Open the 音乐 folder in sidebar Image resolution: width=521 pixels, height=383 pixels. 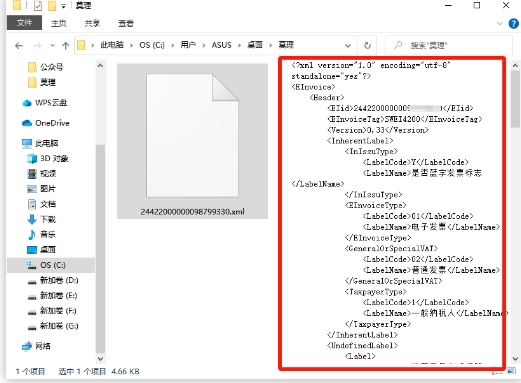click(x=41, y=234)
